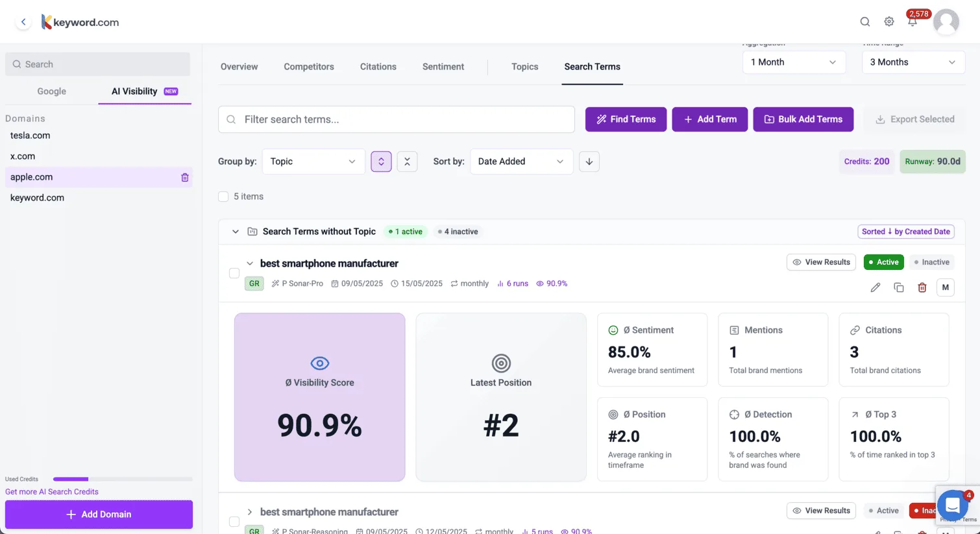Click the Add Term button
980x534 pixels.
coord(709,119)
